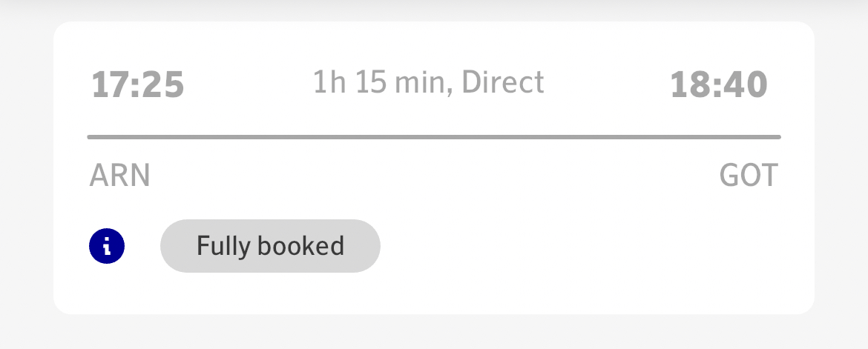
Task: Select the ARN departure airport code
Action: pyautogui.click(x=119, y=176)
